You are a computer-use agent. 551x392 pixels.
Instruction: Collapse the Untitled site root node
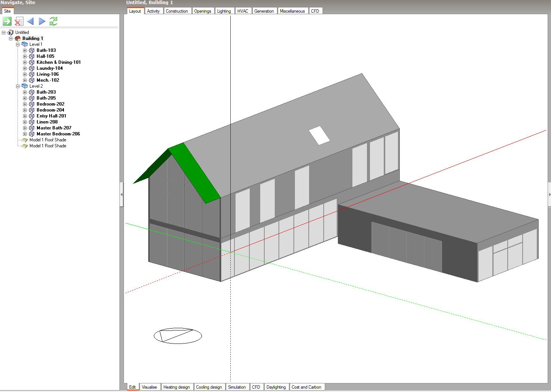coord(3,32)
